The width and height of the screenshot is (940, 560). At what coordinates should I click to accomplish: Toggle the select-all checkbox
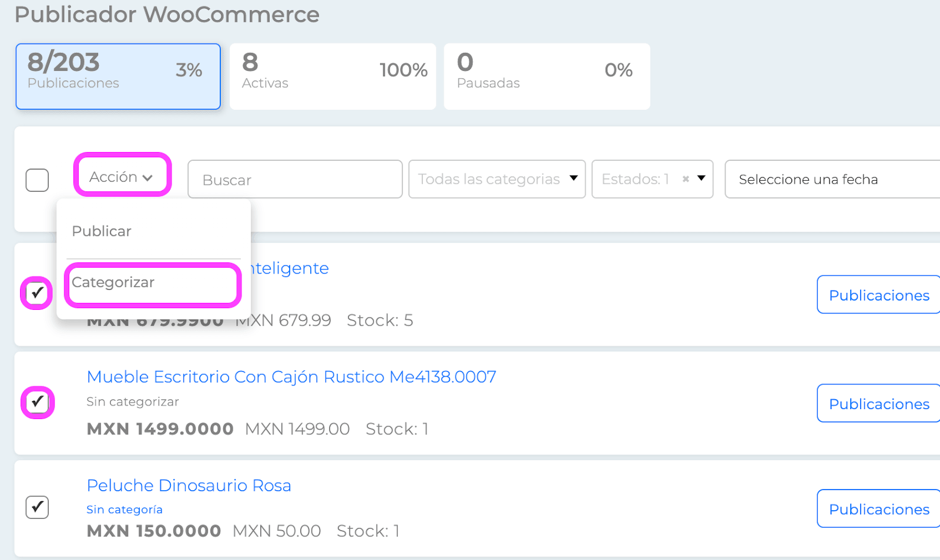[37, 180]
